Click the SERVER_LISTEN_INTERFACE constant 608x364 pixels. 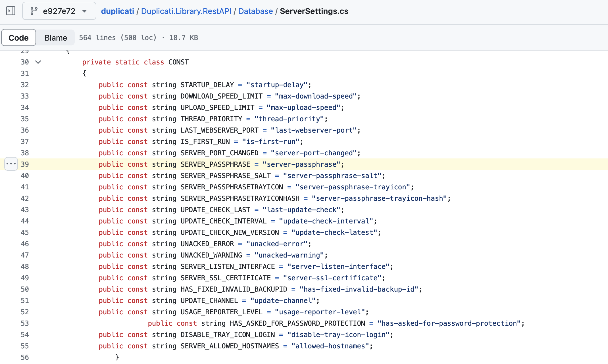coord(228,266)
